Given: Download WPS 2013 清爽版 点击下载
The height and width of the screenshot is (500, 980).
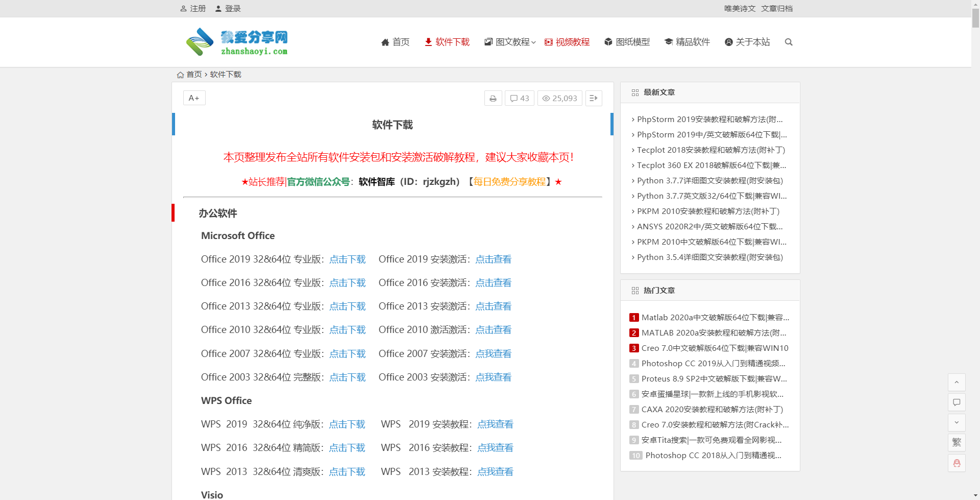Looking at the screenshot, I should coord(347,472).
